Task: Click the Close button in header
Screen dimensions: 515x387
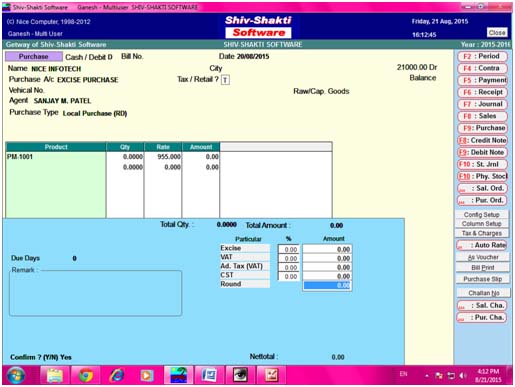Action: pyautogui.click(x=497, y=33)
